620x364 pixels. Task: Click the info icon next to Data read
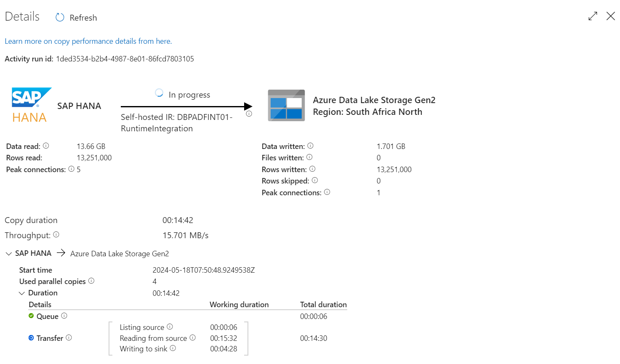(46, 146)
